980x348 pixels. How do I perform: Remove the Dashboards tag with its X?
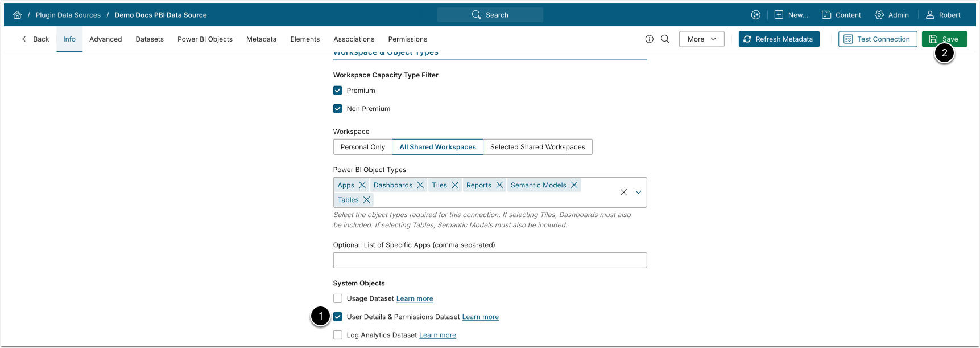coord(420,185)
